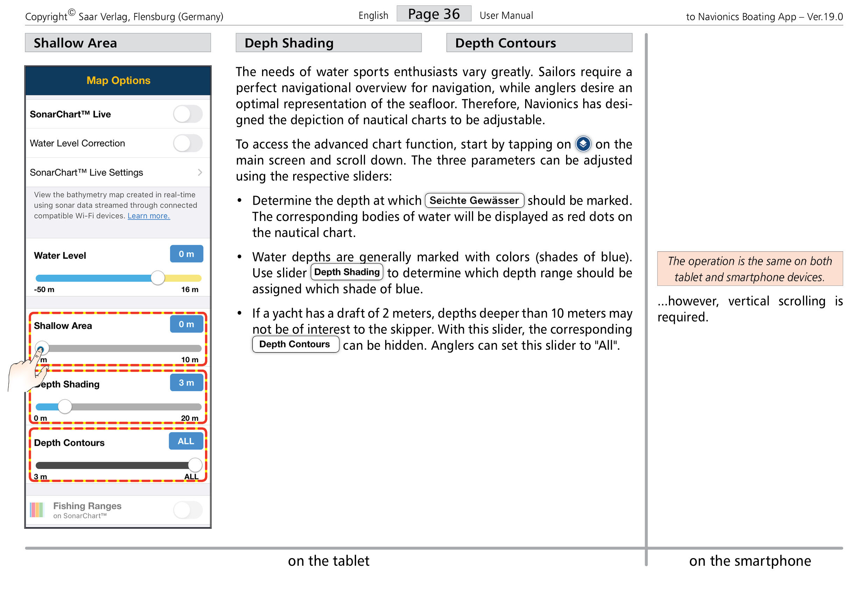
Task: Open SonarChart Live Settings chevron
Action: [200, 173]
